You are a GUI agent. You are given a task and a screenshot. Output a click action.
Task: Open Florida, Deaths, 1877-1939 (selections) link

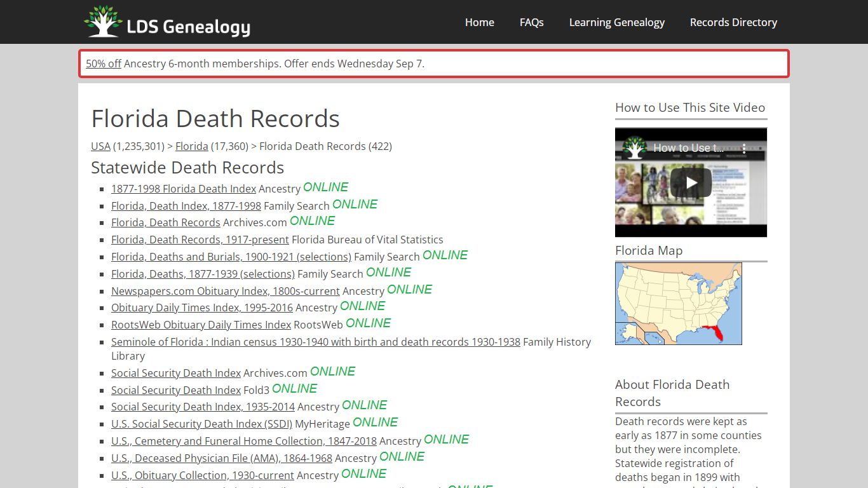click(x=203, y=274)
